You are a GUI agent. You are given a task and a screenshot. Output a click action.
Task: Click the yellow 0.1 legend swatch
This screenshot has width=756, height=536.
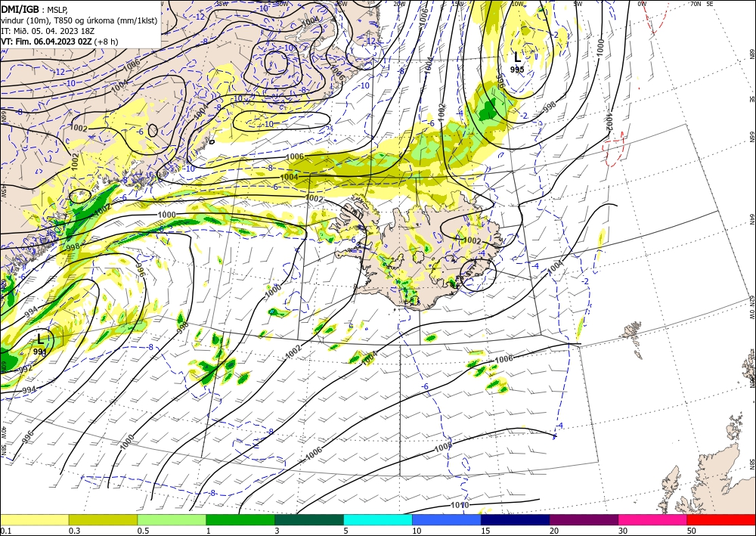[34, 519]
